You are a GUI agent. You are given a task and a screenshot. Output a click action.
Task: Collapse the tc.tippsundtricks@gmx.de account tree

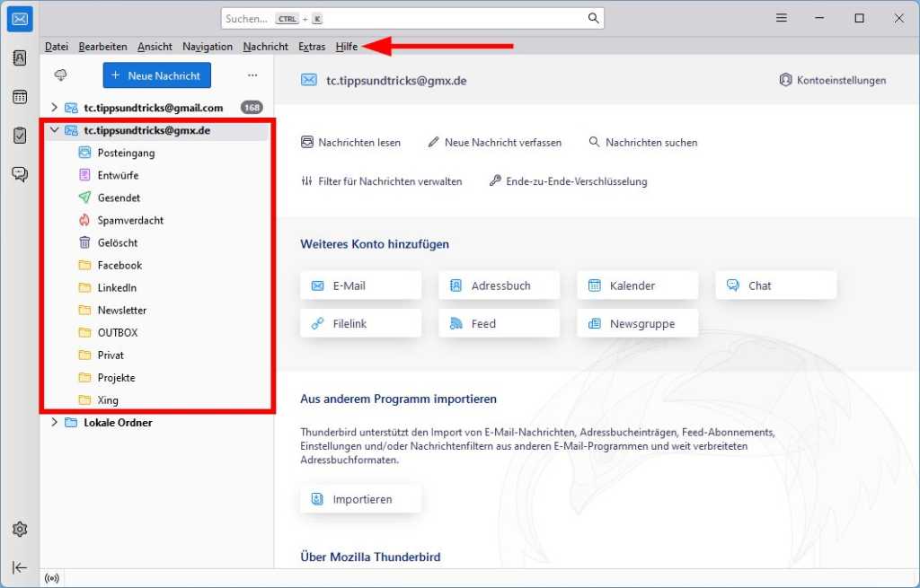(x=54, y=130)
